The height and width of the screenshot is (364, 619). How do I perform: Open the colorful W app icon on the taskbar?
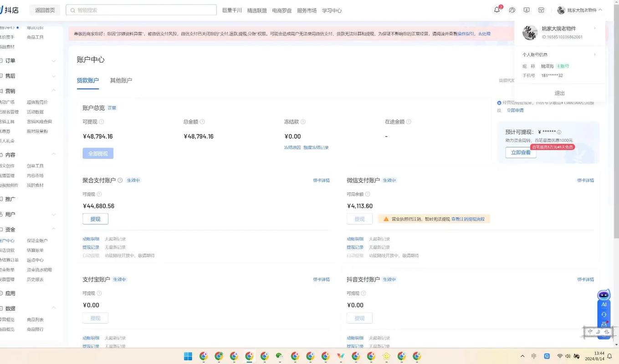click(340, 356)
